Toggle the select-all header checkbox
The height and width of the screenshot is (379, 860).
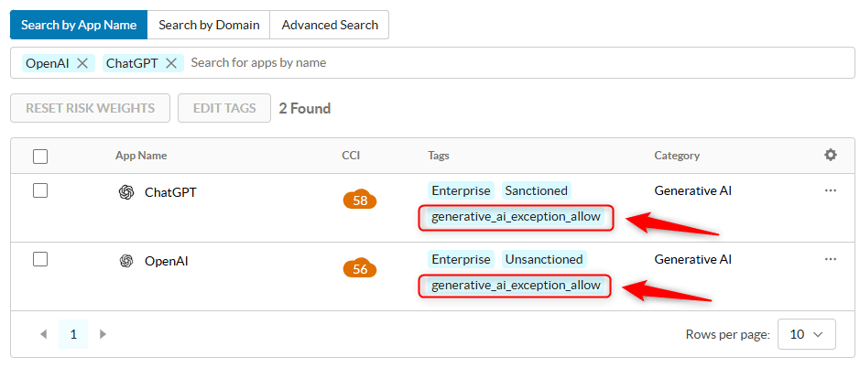coord(40,156)
